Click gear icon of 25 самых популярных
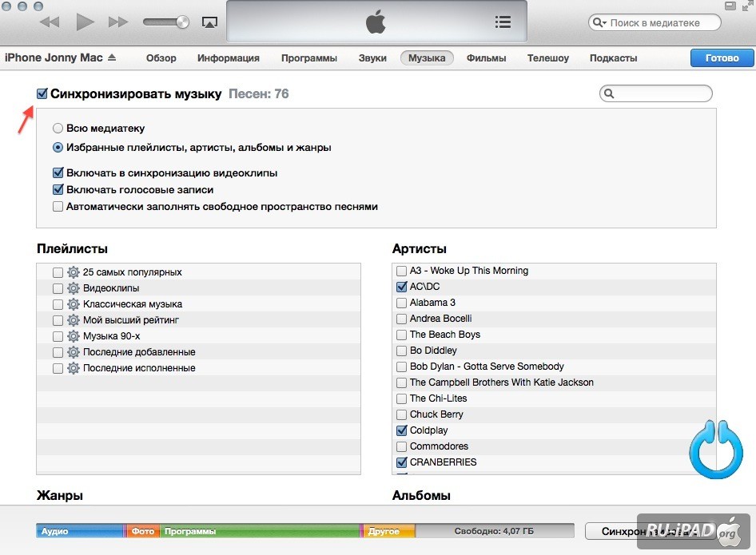Viewport: 756px width, 555px height. pyautogui.click(x=74, y=272)
